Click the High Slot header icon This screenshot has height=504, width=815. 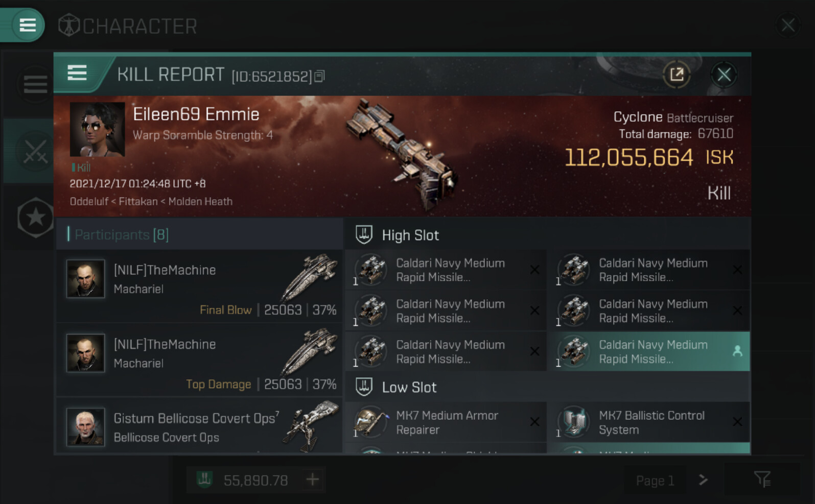364,235
